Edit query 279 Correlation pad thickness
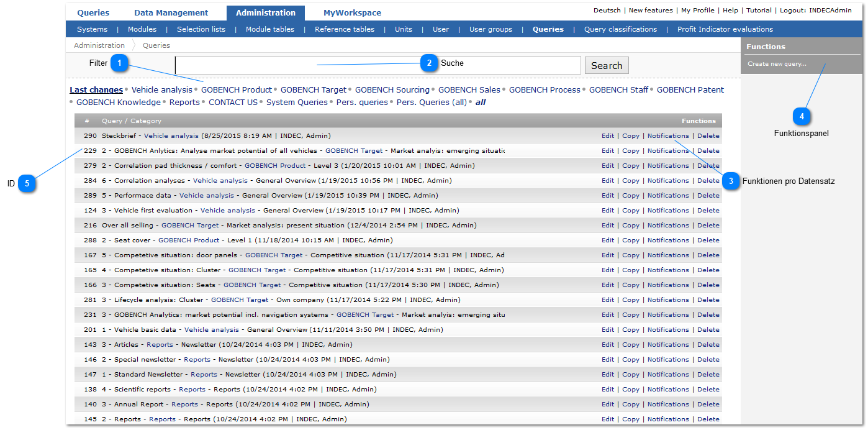The height and width of the screenshot is (430, 868). tap(608, 166)
